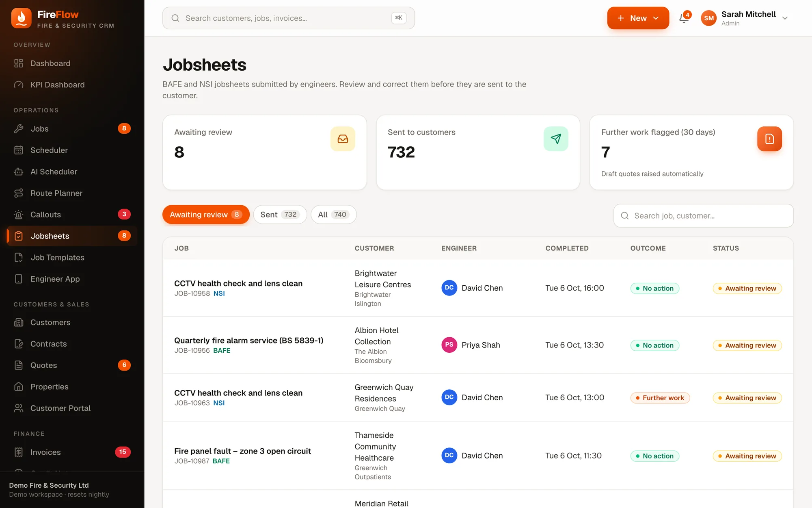Click the Awaiting review summary card

click(x=265, y=152)
